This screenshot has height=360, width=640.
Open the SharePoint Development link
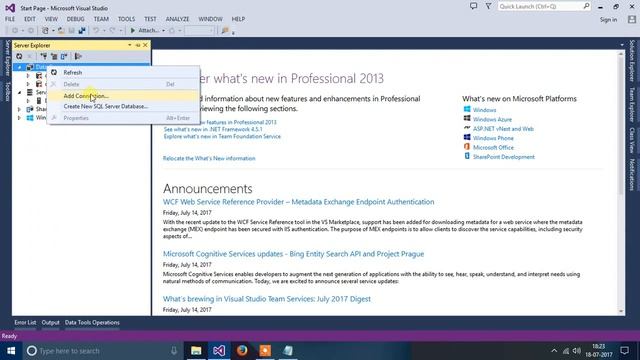click(504, 157)
